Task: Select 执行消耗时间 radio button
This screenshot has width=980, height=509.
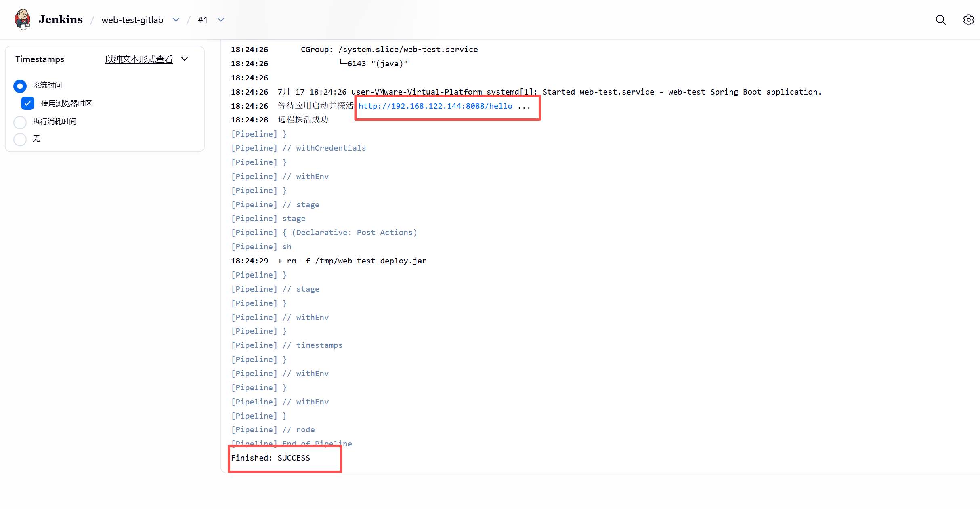Action: tap(20, 122)
